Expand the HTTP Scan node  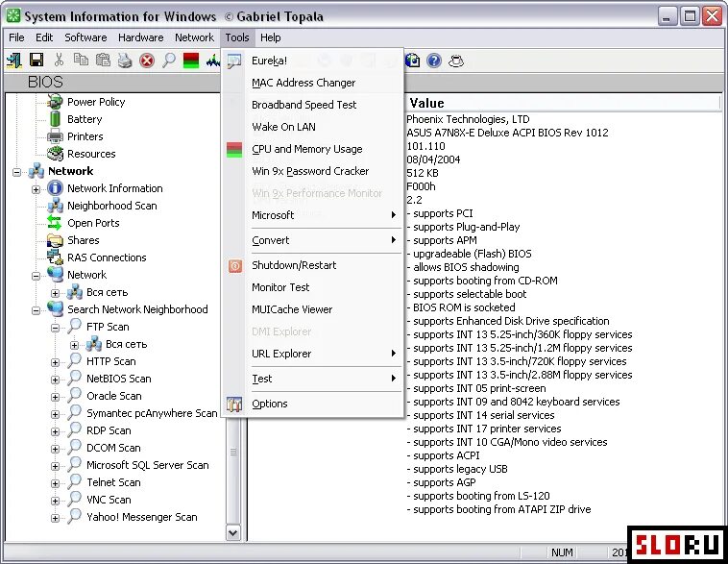55,362
